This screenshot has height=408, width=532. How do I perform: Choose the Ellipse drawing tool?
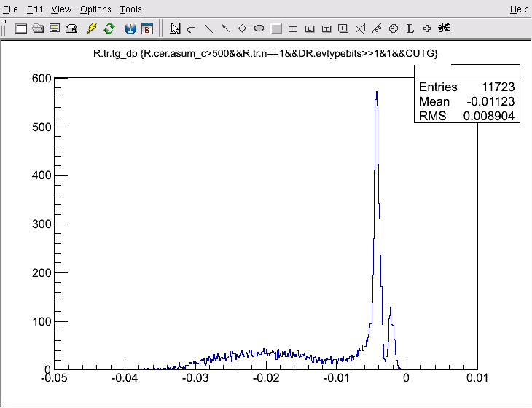[259, 28]
